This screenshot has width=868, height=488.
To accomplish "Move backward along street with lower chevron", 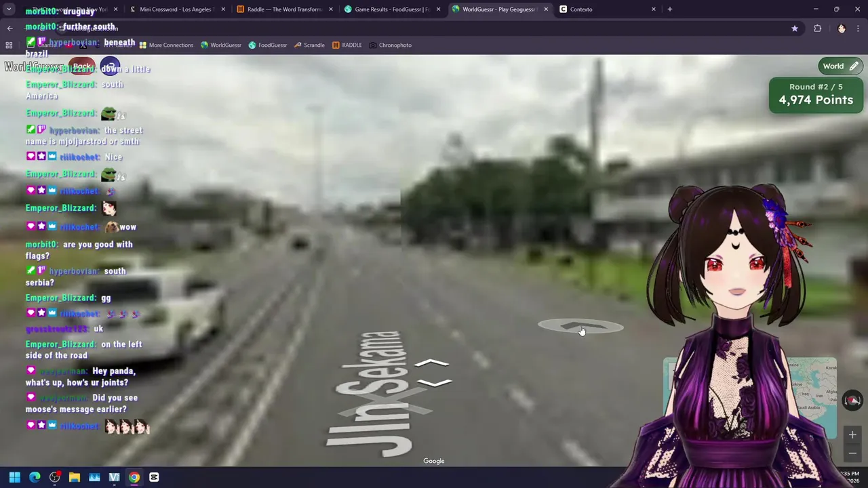I will pyautogui.click(x=434, y=384).
